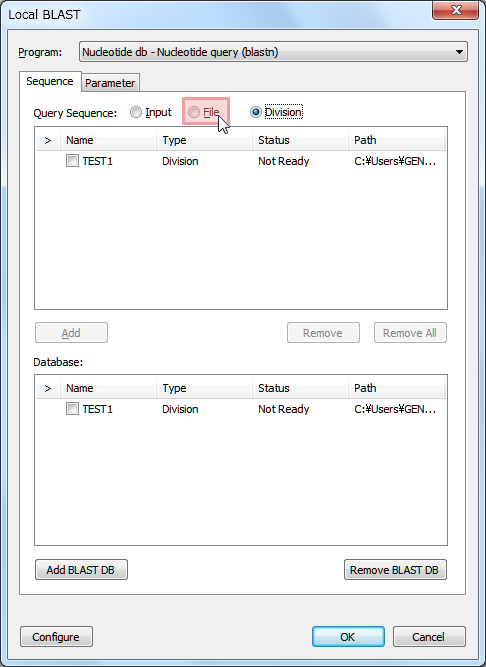Confirm with the OK button
This screenshot has width=486, height=667.
[348, 637]
